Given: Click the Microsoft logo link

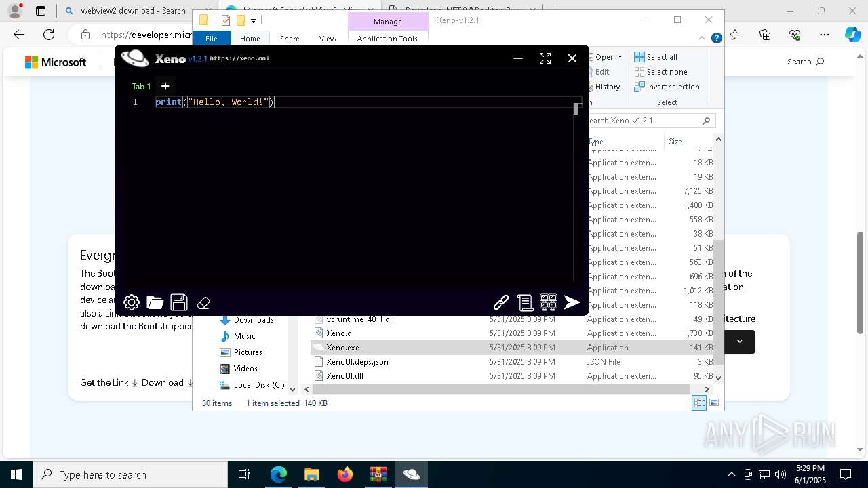Looking at the screenshot, I should [56, 62].
